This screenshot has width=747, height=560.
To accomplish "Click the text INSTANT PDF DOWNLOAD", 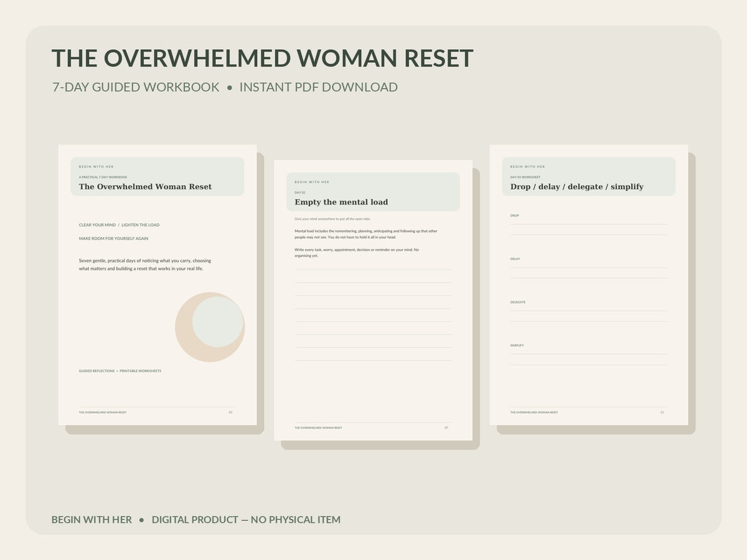I will coord(319,87).
